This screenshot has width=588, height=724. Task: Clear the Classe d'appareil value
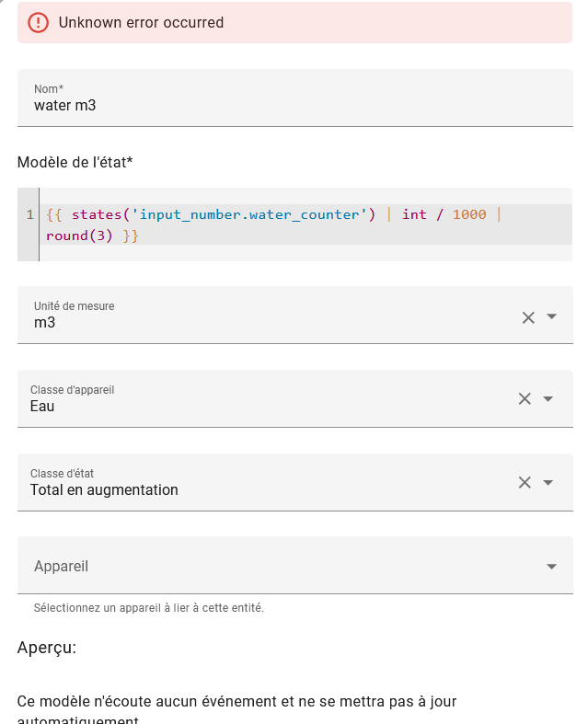tap(525, 398)
